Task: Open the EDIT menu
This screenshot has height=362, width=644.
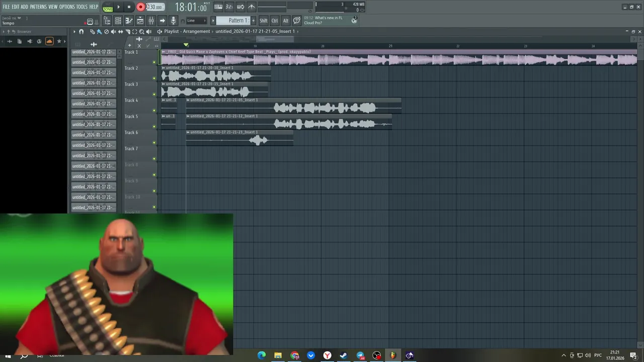Action: (16, 7)
